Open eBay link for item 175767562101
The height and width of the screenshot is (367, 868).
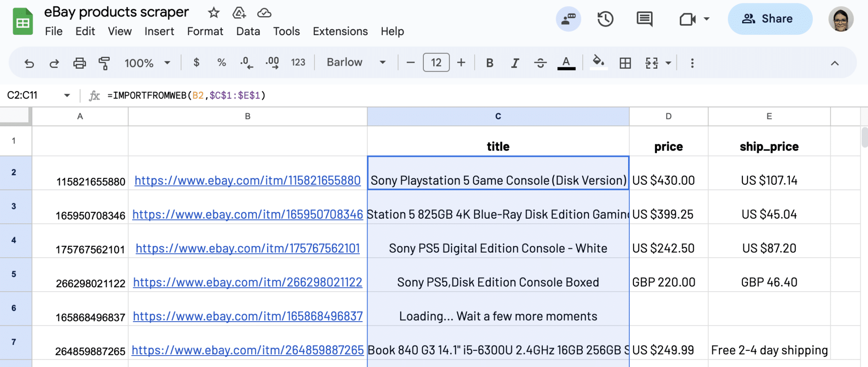coord(248,248)
